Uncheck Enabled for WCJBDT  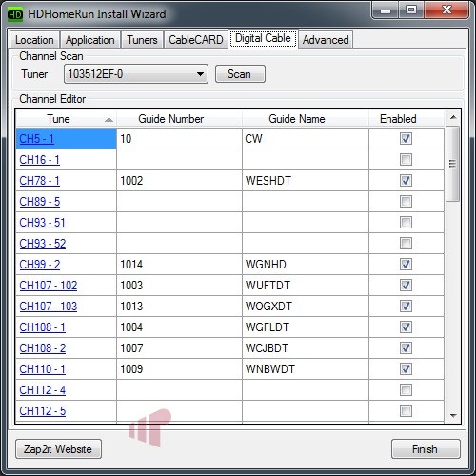pyautogui.click(x=406, y=348)
